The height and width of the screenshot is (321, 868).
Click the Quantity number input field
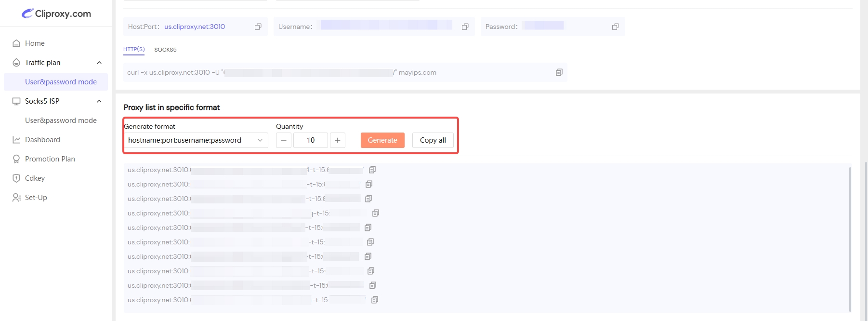[x=311, y=140]
